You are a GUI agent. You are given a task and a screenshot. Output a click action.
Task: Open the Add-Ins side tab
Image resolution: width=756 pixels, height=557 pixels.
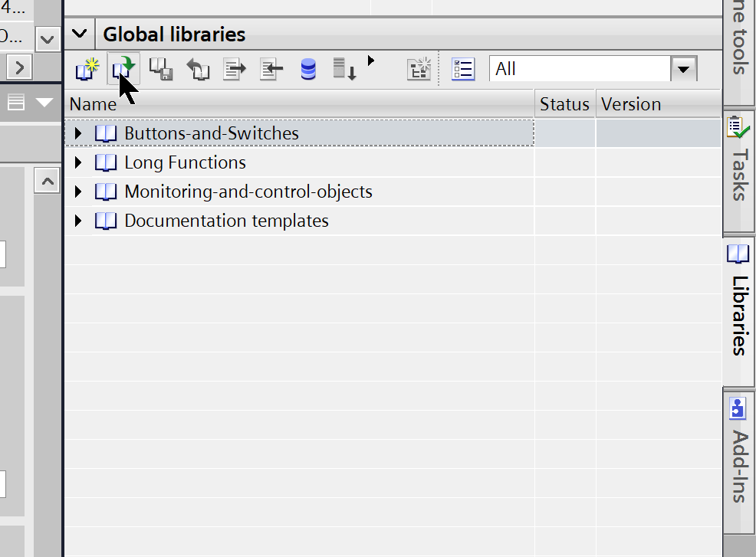[738, 452]
